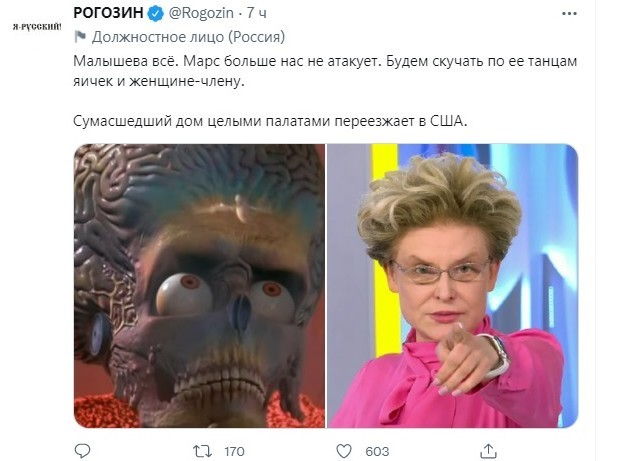The height and width of the screenshot is (461, 619).
Task: Open the Martian alien image
Action: [199, 286]
